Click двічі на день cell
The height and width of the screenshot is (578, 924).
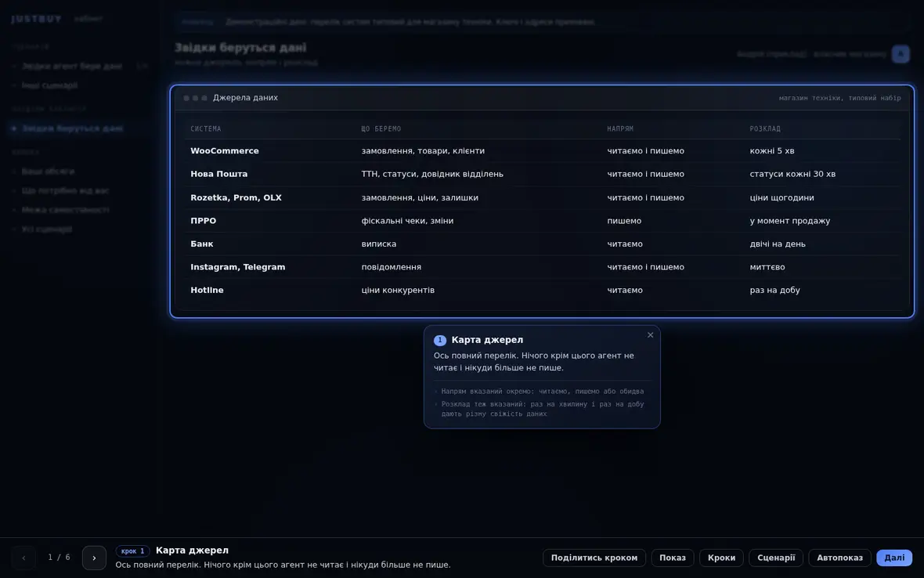(778, 244)
